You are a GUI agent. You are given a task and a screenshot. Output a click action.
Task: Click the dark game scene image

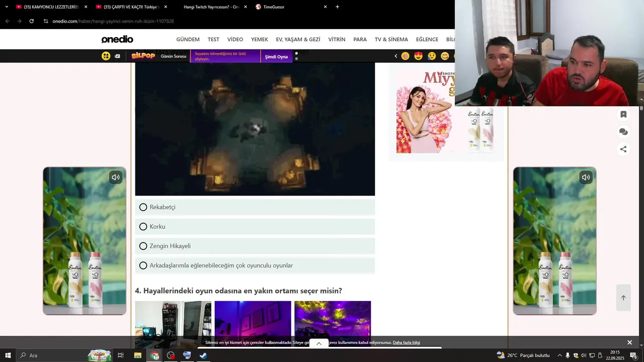coord(255,129)
